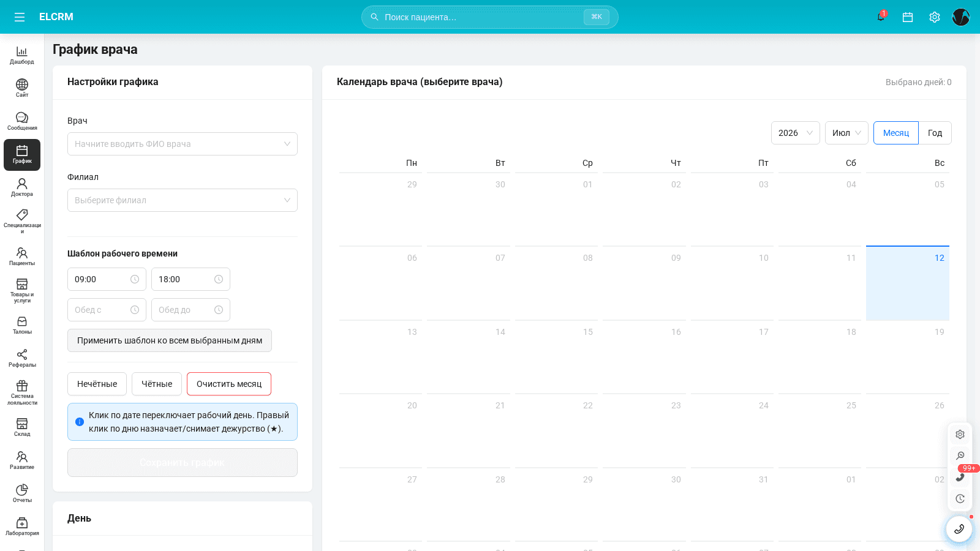Image resolution: width=980 pixels, height=551 pixels.
Task: Open settings gear in the top bar
Action: 935,17
